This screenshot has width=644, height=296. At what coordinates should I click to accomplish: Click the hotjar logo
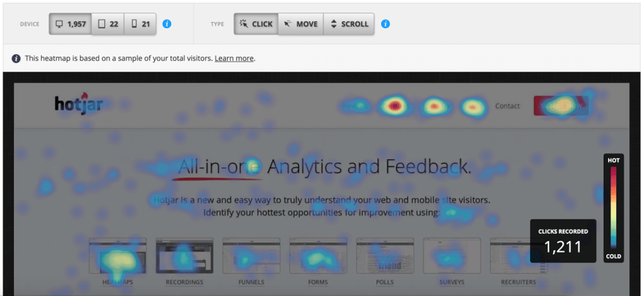(x=78, y=104)
